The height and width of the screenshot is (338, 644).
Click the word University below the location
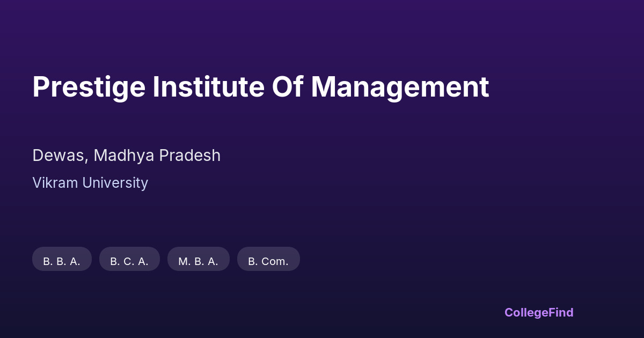(x=115, y=183)
